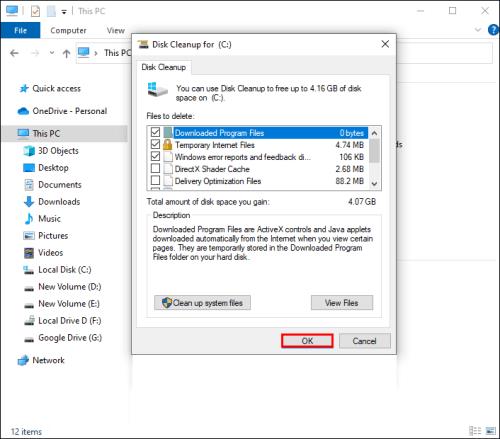Click the Music note icon
The width and height of the screenshot is (500, 439).
tap(29, 219)
